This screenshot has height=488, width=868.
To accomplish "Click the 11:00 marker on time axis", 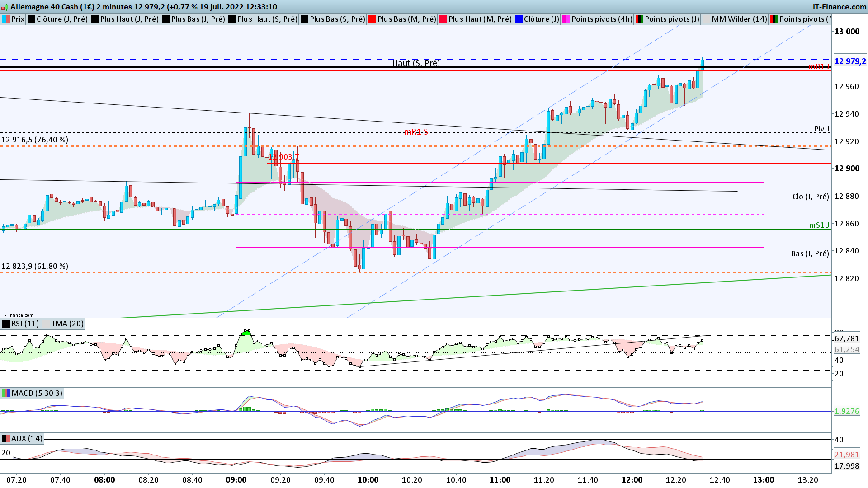I will 500,480.
